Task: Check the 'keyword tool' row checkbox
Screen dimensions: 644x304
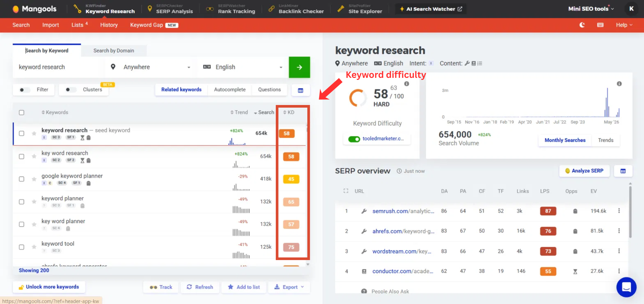Action: [22, 247]
